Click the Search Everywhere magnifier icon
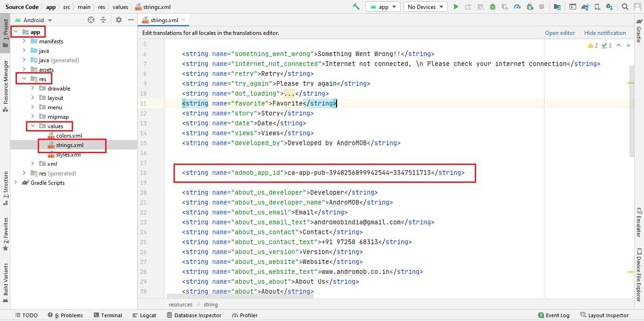644x321 pixels. tap(625, 7)
